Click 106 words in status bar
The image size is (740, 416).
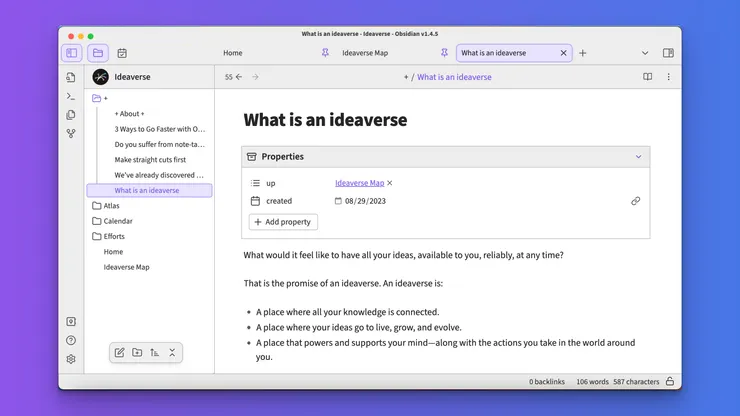click(x=592, y=382)
